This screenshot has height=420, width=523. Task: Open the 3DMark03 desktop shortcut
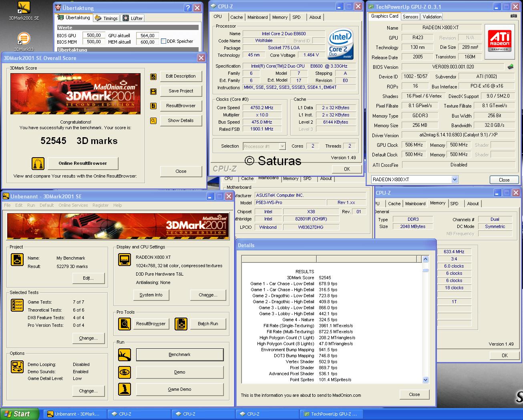(x=24, y=42)
